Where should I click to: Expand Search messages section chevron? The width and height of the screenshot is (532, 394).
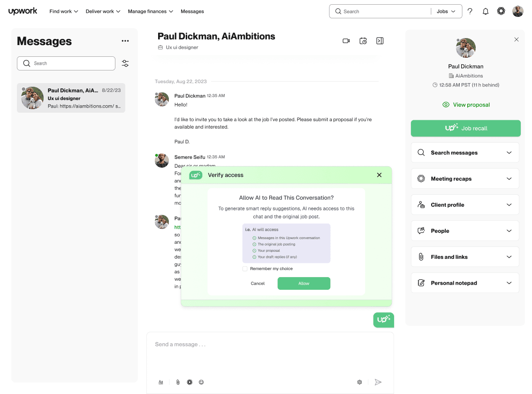pos(509,153)
